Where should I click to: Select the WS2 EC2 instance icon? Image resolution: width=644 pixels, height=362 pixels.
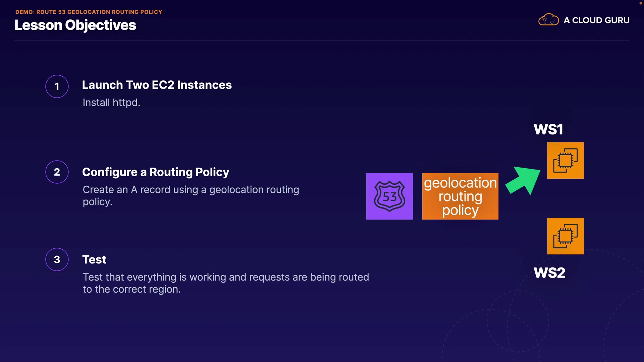(x=565, y=236)
